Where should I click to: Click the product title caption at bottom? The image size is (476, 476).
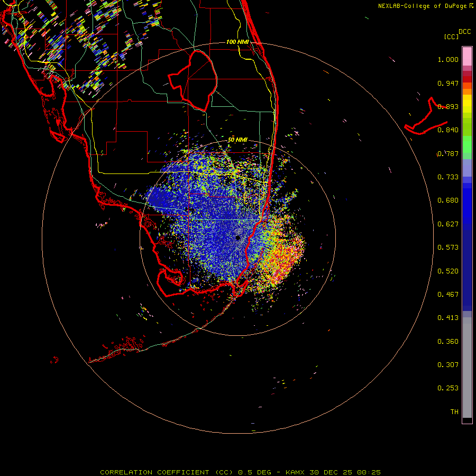coord(240,472)
